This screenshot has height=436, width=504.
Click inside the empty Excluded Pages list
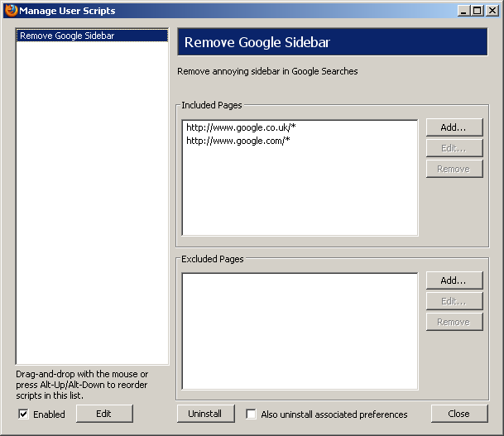tap(300, 331)
